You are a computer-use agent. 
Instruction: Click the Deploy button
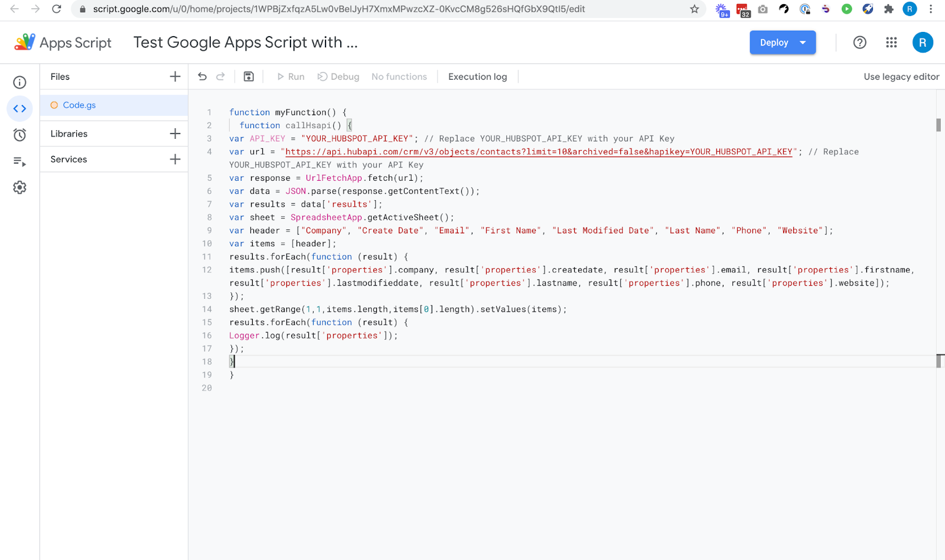coord(774,43)
